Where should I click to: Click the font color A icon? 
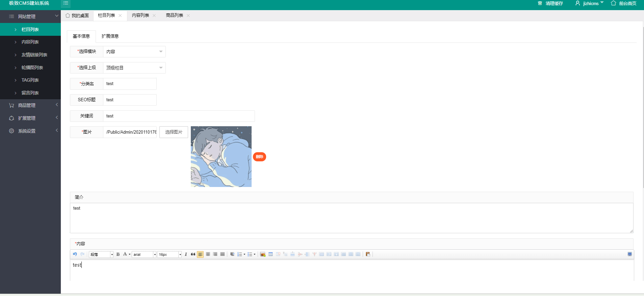[x=125, y=254]
